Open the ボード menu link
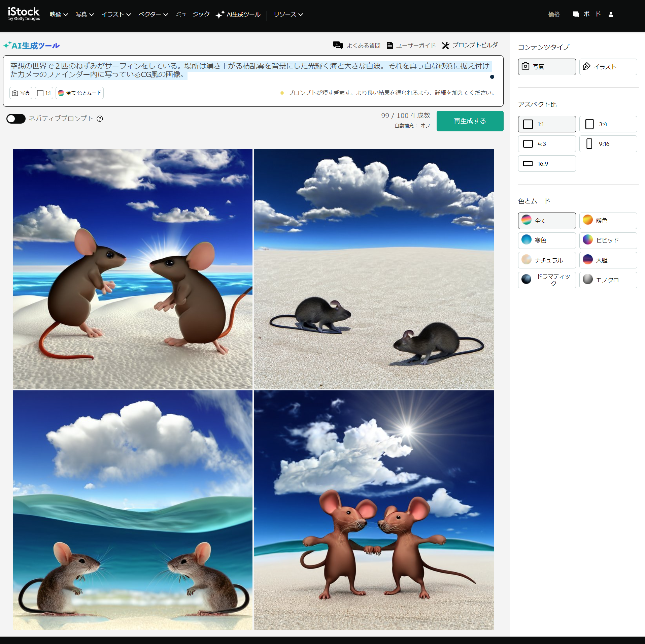 tap(592, 14)
